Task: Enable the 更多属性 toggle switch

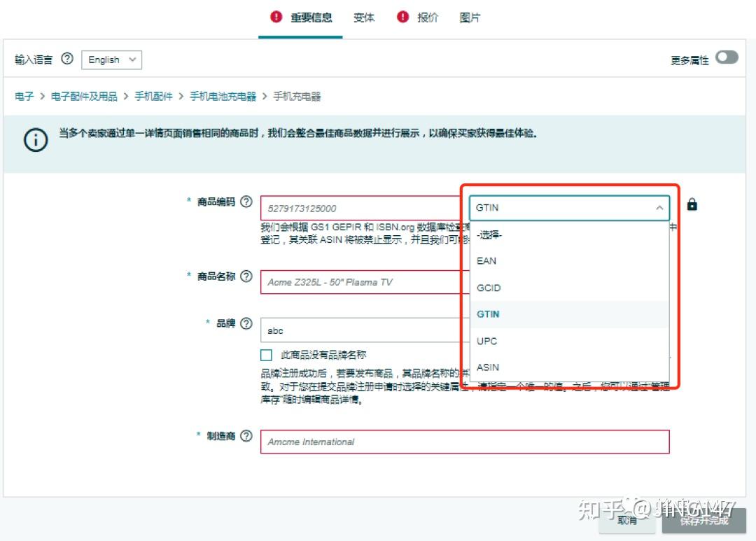Action: [727, 59]
